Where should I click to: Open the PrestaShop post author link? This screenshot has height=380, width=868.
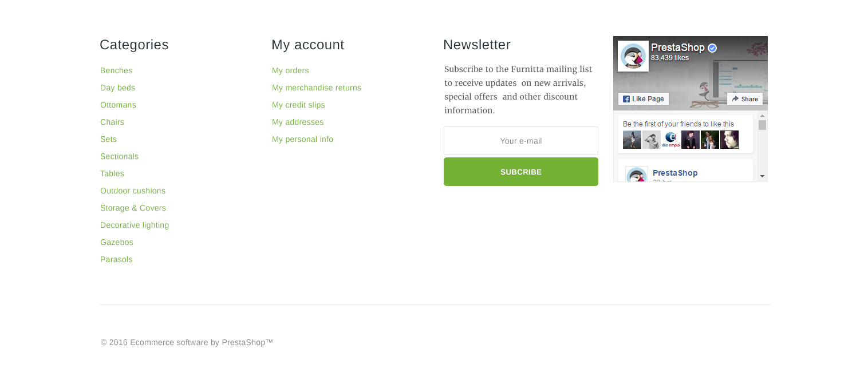coord(675,173)
